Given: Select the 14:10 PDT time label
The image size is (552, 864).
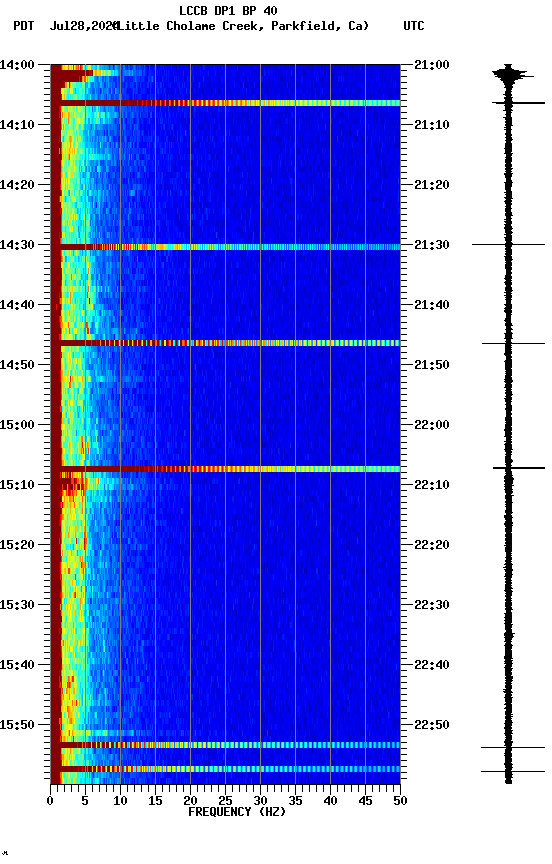Looking at the screenshot, I should point(17,125).
